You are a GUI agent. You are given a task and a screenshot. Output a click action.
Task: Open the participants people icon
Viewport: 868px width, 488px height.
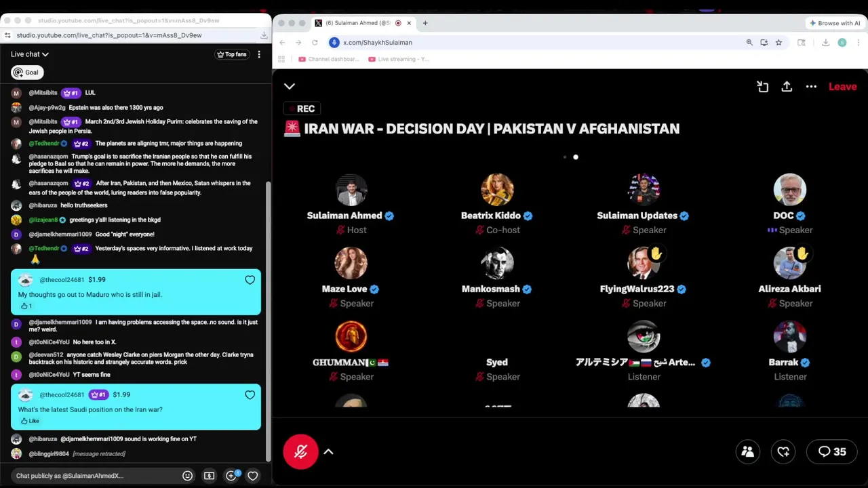(x=748, y=452)
